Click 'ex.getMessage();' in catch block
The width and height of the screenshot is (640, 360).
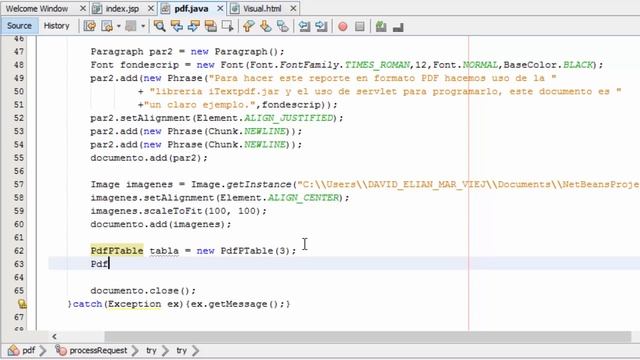coord(238,304)
